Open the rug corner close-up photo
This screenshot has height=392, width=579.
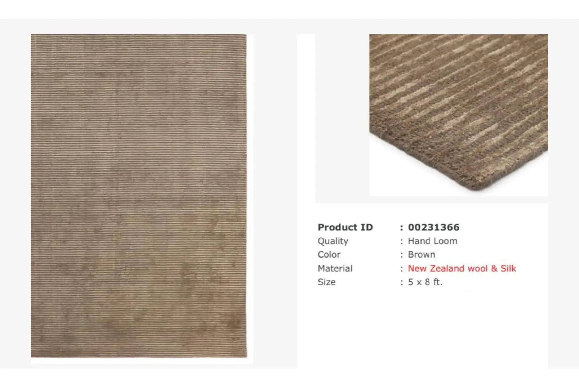[x=459, y=115]
